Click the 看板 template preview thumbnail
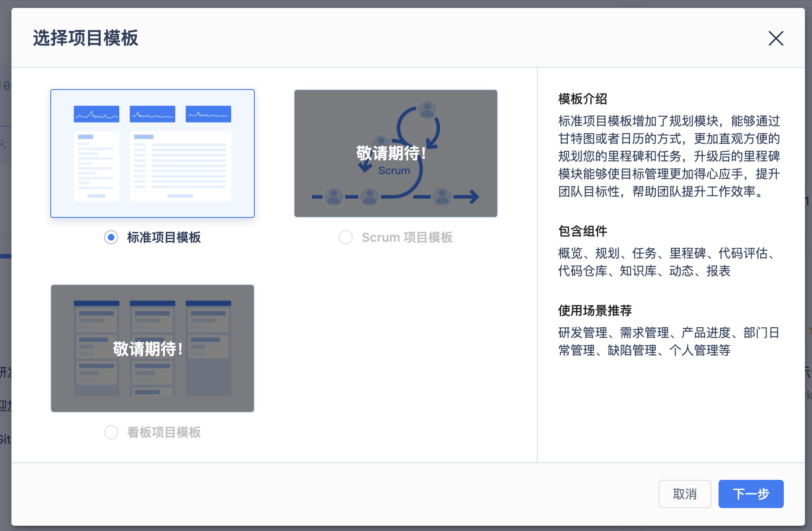The height and width of the screenshot is (531, 812). [153, 348]
